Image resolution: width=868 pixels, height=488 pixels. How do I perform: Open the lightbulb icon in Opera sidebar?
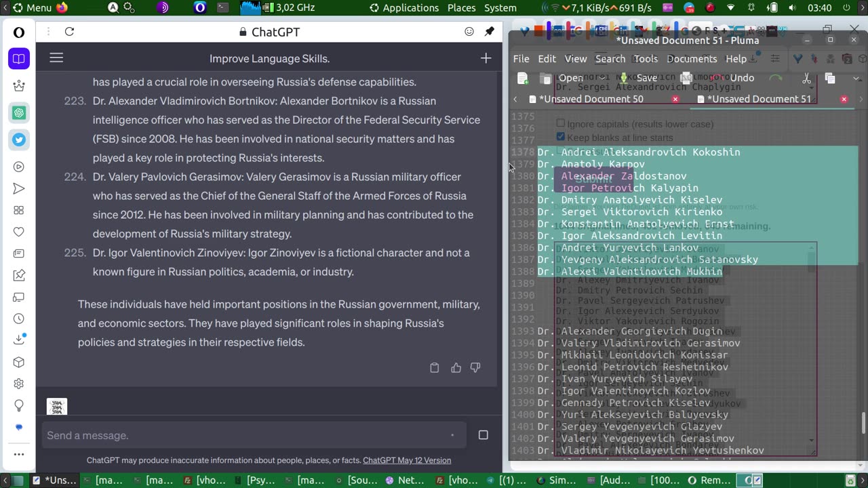point(19,405)
